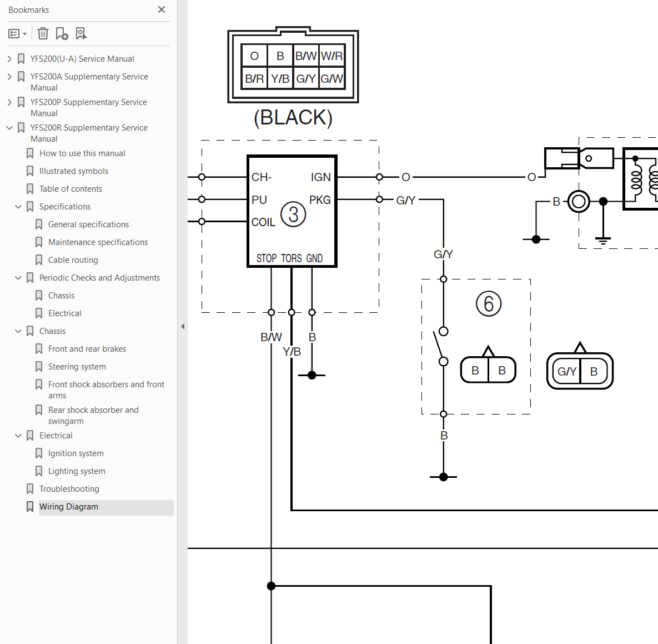Close the Bookmarks panel
Image resolution: width=658 pixels, height=644 pixels.
click(162, 9)
